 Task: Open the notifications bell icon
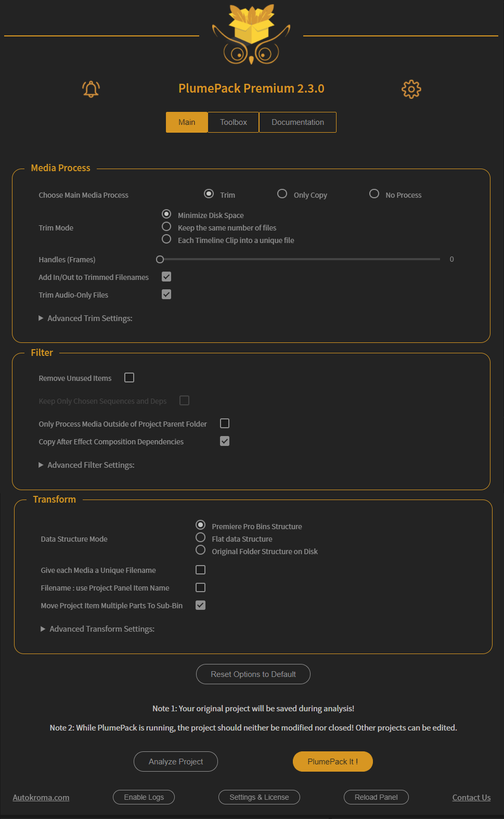coord(91,89)
